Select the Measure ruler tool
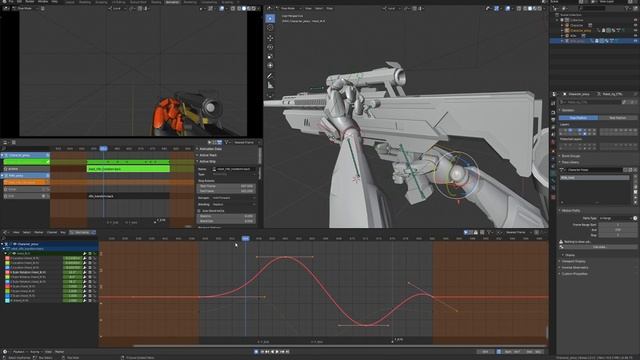The width and height of the screenshot is (640, 360). click(270, 85)
